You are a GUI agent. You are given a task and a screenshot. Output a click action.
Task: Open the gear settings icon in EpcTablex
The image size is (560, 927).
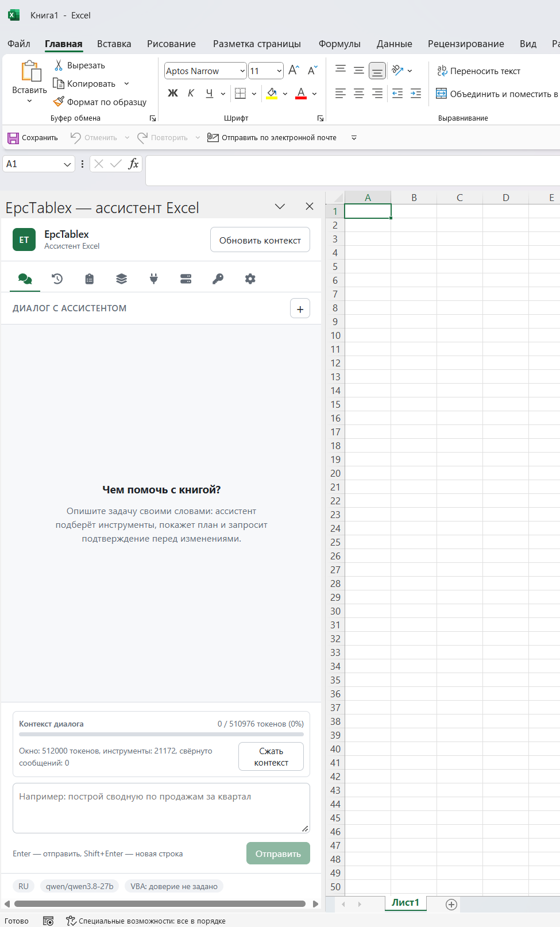pyautogui.click(x=250, y=279)
